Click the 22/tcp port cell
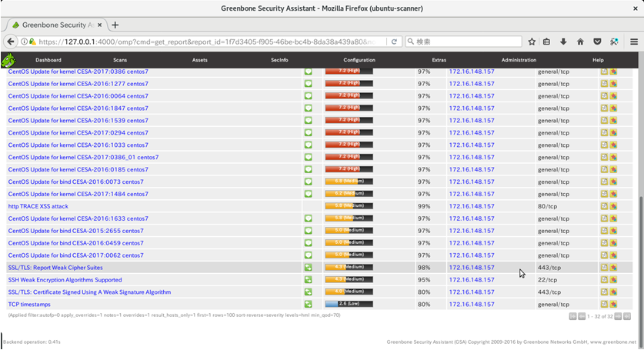 pyautogui.click(x=547, y=280)
